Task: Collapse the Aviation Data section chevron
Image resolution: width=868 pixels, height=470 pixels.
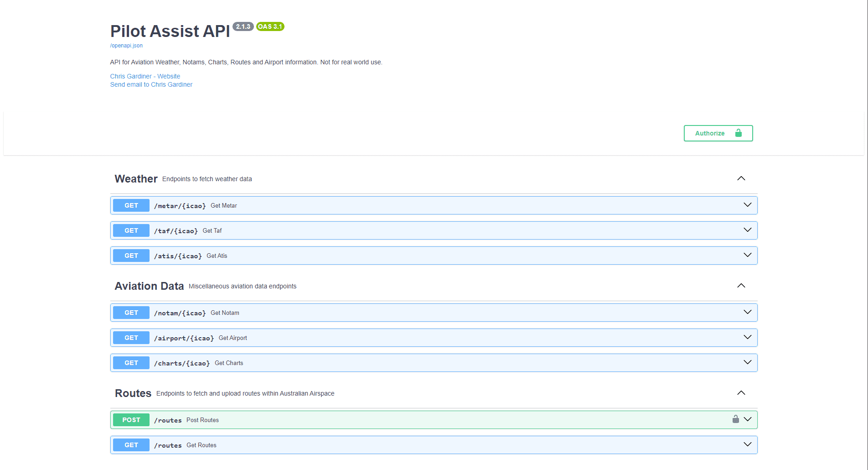Action: pyautogui.click(x=741, y=286)
